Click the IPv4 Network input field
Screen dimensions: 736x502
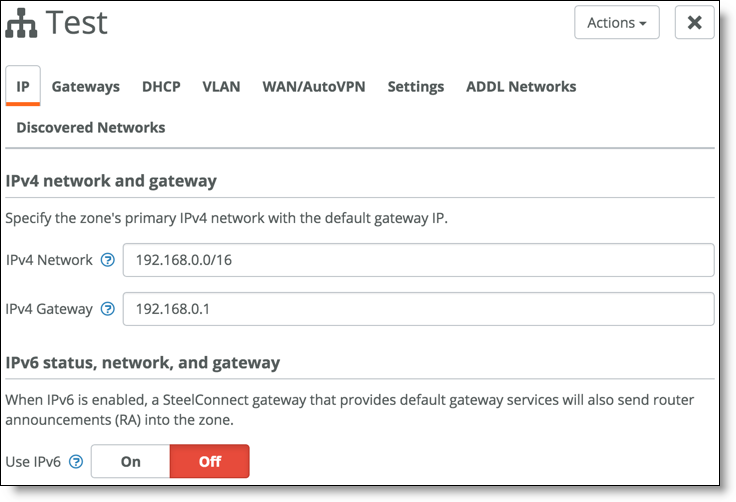[418, 260]
